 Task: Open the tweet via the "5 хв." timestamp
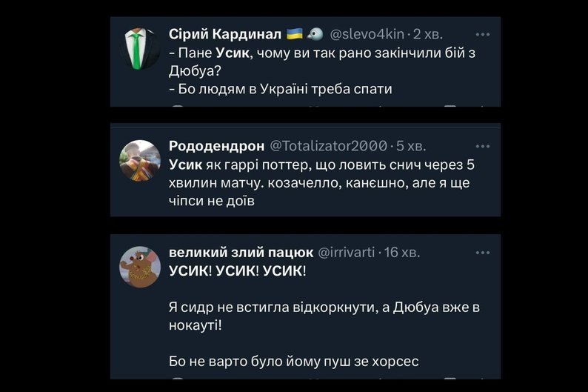pos(411,145)
